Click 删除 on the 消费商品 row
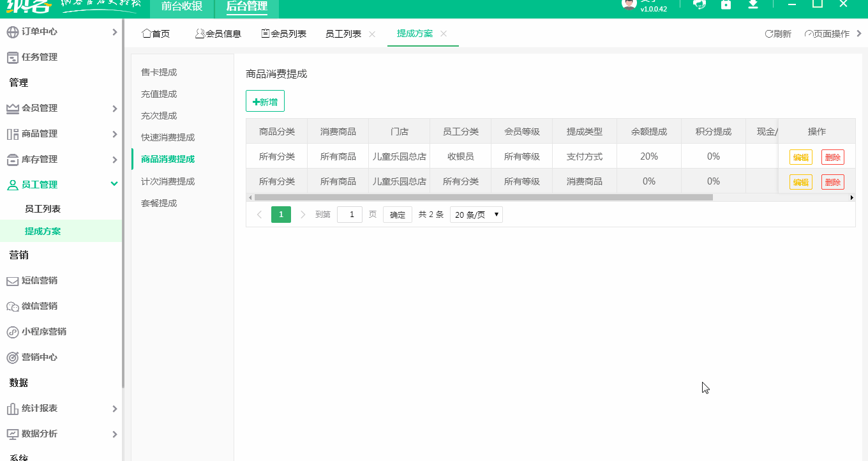This screenshot has width=868, height=461. [x=832, y=181]
